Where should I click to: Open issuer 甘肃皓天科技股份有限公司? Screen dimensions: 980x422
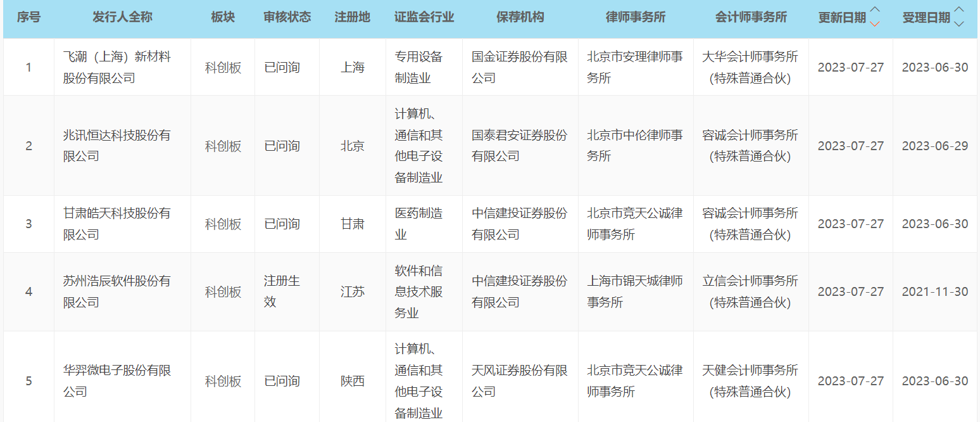[x=117, y=224]
